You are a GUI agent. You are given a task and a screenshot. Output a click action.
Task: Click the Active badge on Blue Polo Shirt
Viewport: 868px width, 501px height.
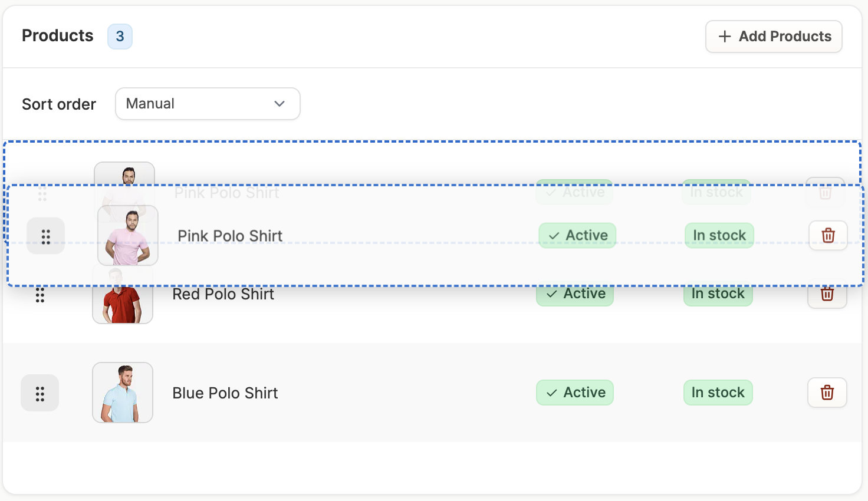coord(575,393)
